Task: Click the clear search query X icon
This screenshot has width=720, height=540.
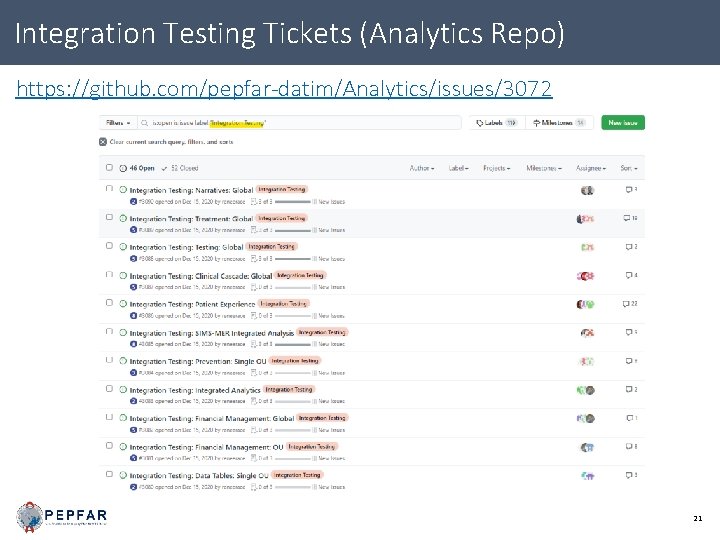Action: (x=104, y=141)
